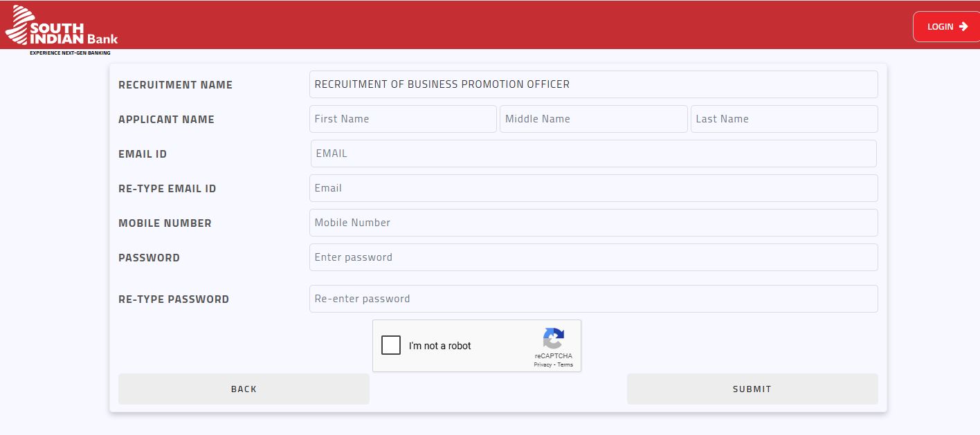Click the Mobile Number input field
This screenshot has height=435, width=980.
coord(593,223)
